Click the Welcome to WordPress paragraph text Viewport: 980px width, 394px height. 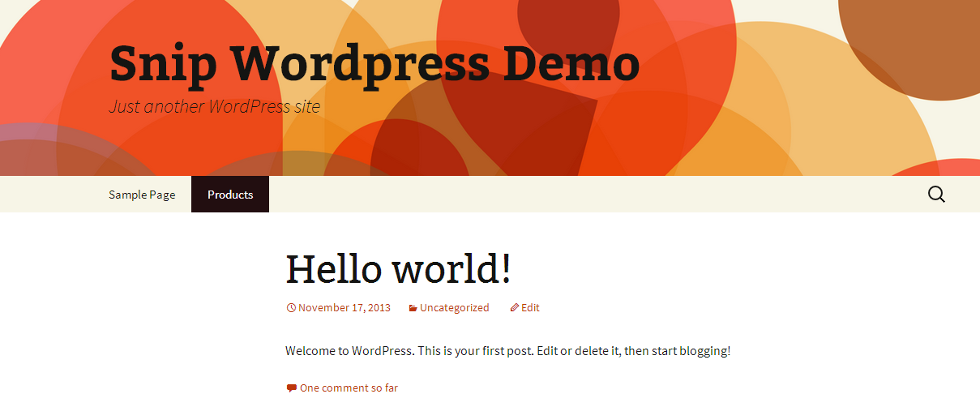(508, 351)
